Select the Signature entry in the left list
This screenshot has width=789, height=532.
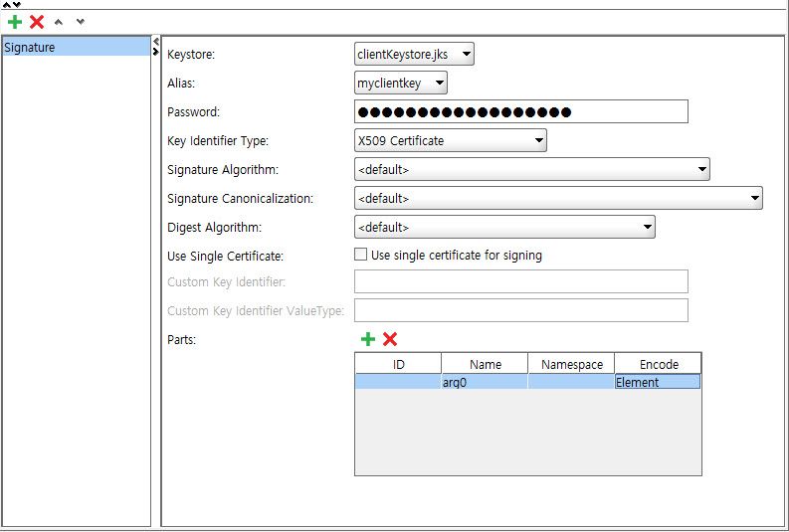76,47
